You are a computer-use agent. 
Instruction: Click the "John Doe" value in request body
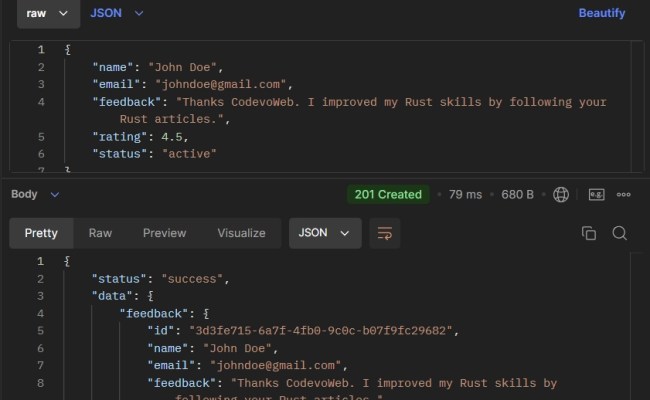[182, 67]
